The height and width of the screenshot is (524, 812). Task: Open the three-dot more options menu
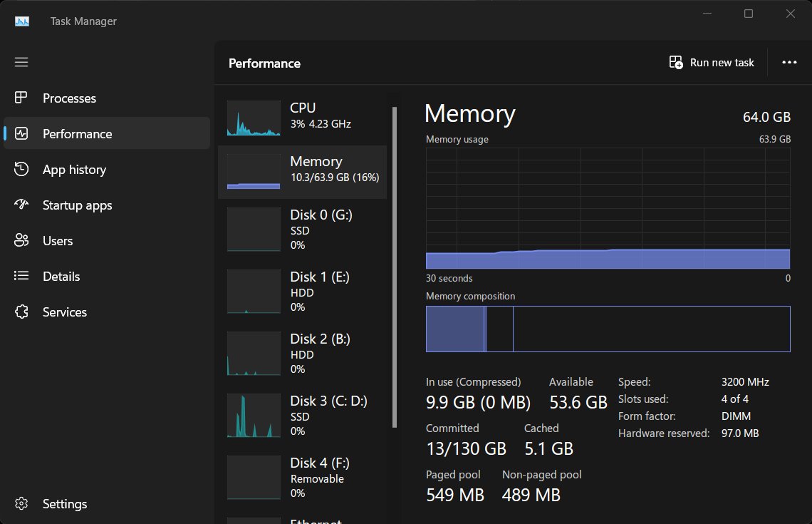789,62
